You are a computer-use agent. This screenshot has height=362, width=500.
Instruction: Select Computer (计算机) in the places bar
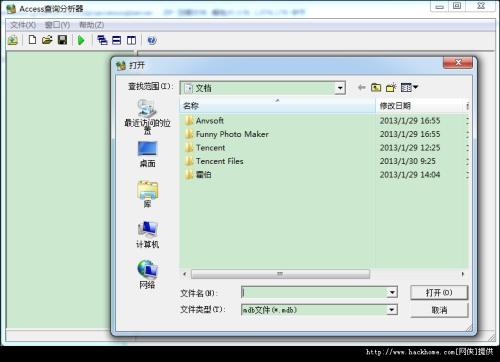[x=147, y=235]
